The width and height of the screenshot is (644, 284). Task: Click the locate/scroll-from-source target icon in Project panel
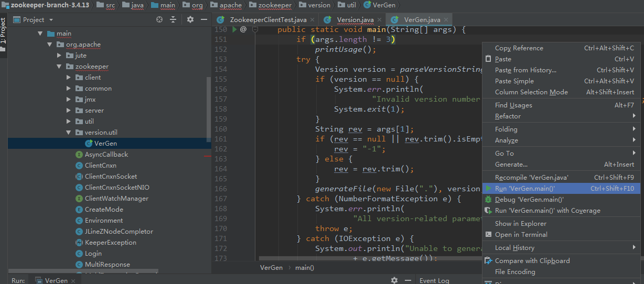coord(159,19)
